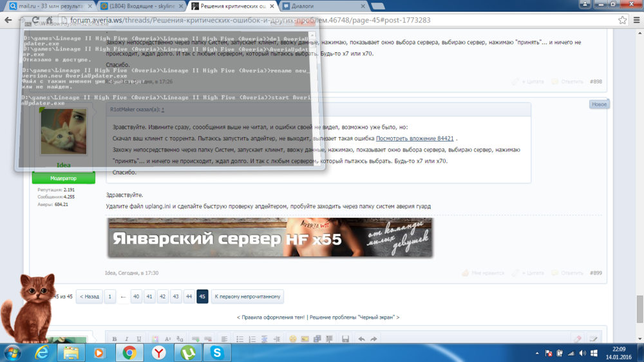Screen dimensions: 644x362
Task: Open the 'Посмотреть вложение 84421' attachment link
Action: click(415, 138)
